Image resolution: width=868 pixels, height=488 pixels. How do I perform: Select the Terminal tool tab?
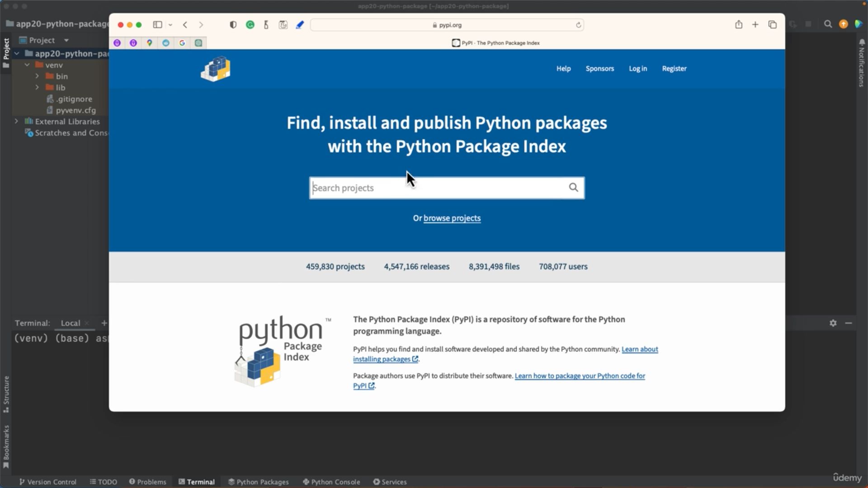(x=197, y=482)
